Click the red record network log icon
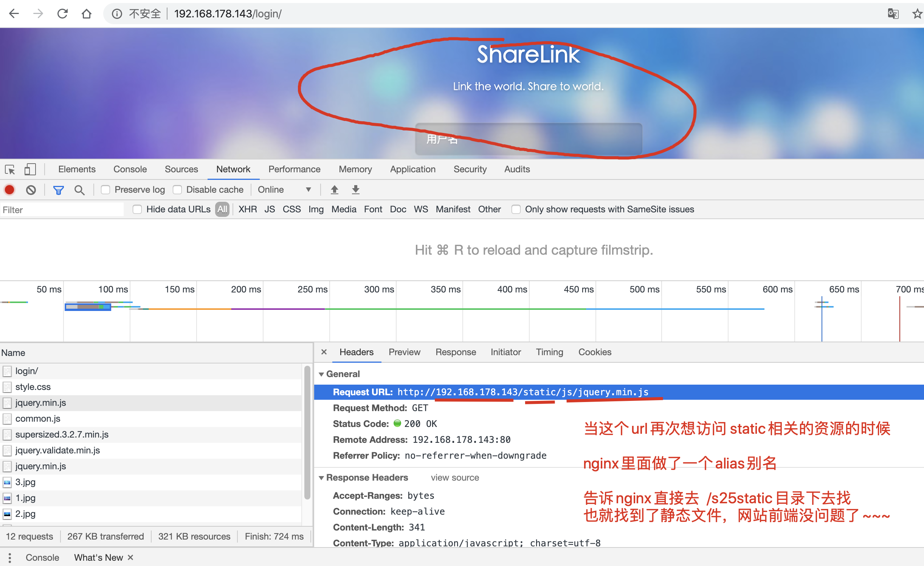The image size is (924, 566). [9, 190]
